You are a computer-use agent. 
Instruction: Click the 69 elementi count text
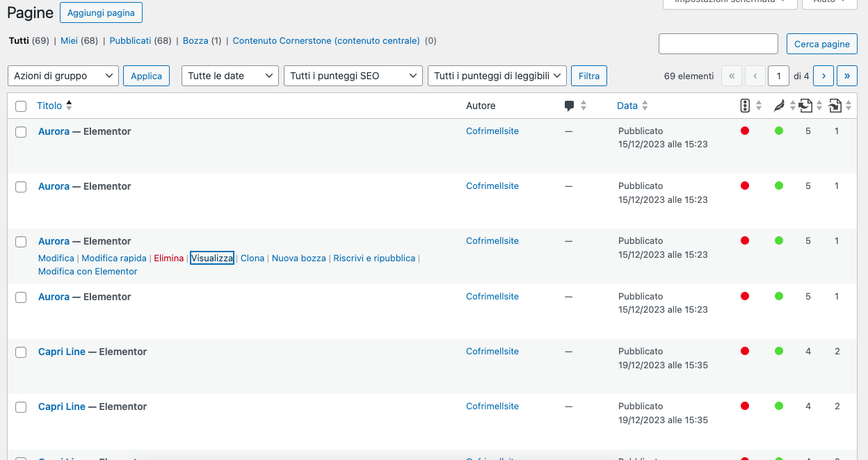click(689, 76)
